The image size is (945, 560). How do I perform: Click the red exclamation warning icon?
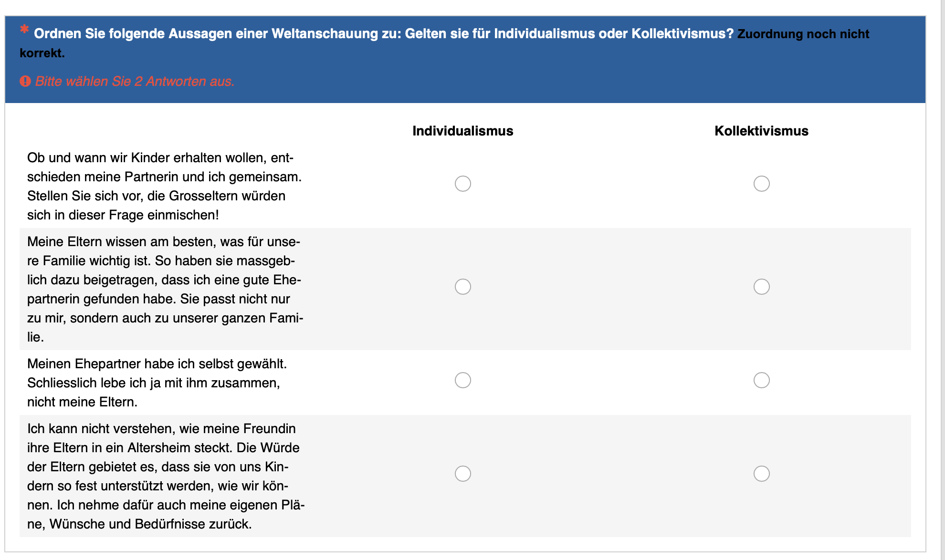pyautogui.click(x=25, y=81)
